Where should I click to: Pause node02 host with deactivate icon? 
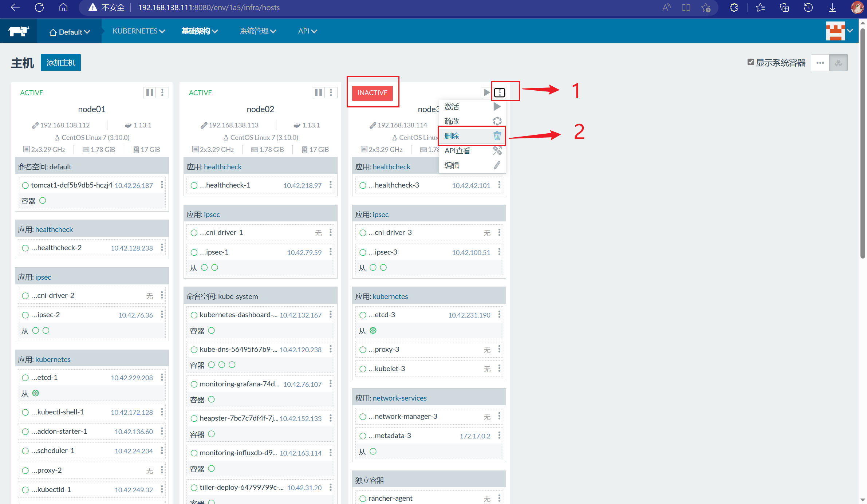coord(318,92)
